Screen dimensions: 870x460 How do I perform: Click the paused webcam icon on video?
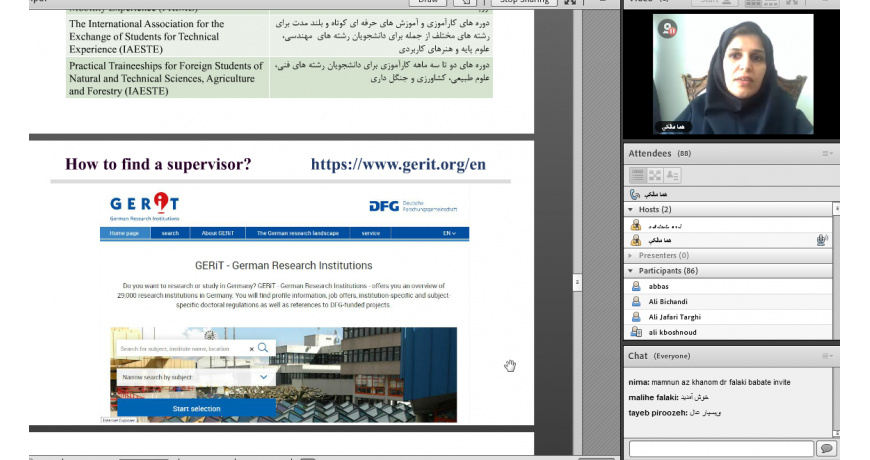click(x=667, y=28)
